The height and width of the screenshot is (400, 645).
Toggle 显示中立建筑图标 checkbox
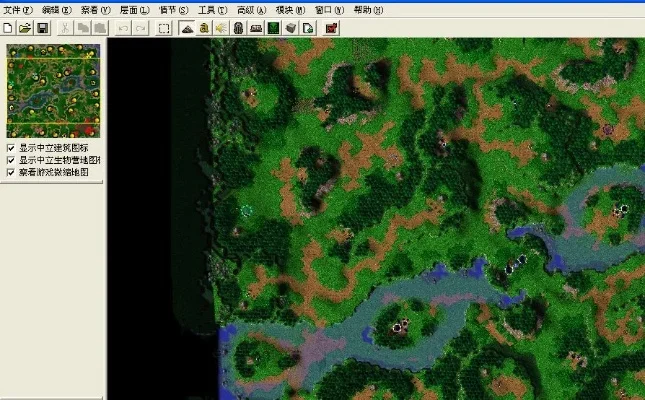coord(11,148)
